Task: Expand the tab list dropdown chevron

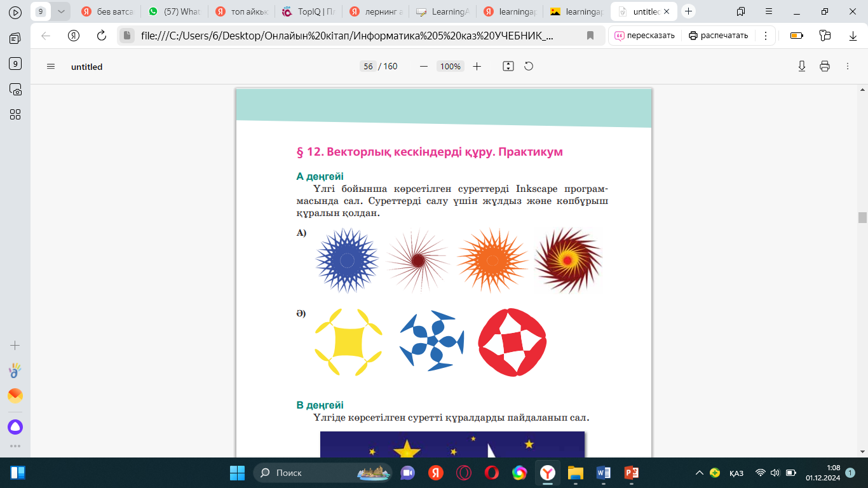Action: (60, 11)
